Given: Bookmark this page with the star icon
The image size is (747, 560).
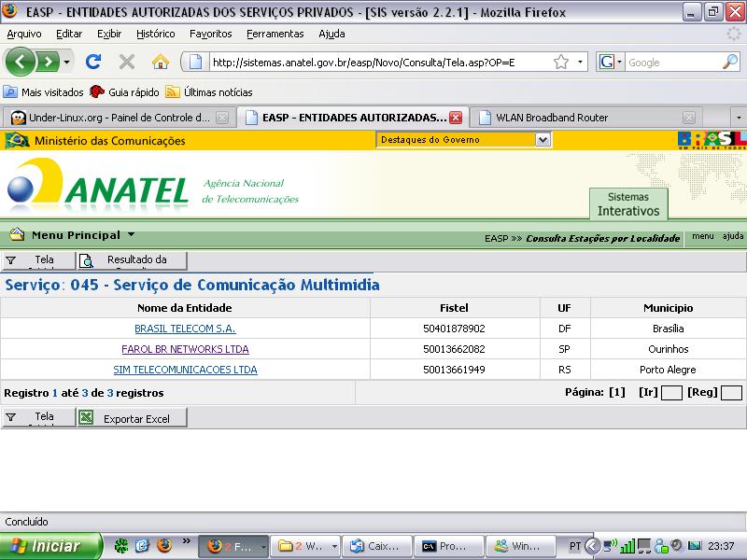Looking at the screenshot, I should (x=561, y=62).
